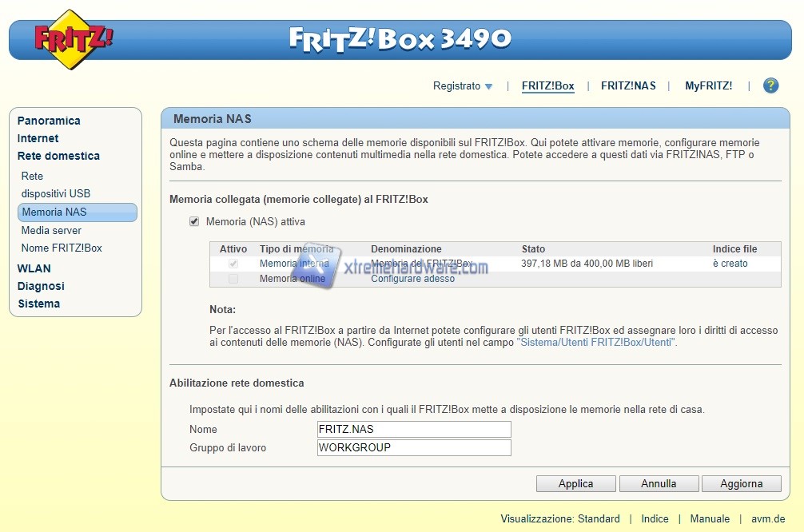Toggle the Memoria interna checkbox

click(233, 264)
